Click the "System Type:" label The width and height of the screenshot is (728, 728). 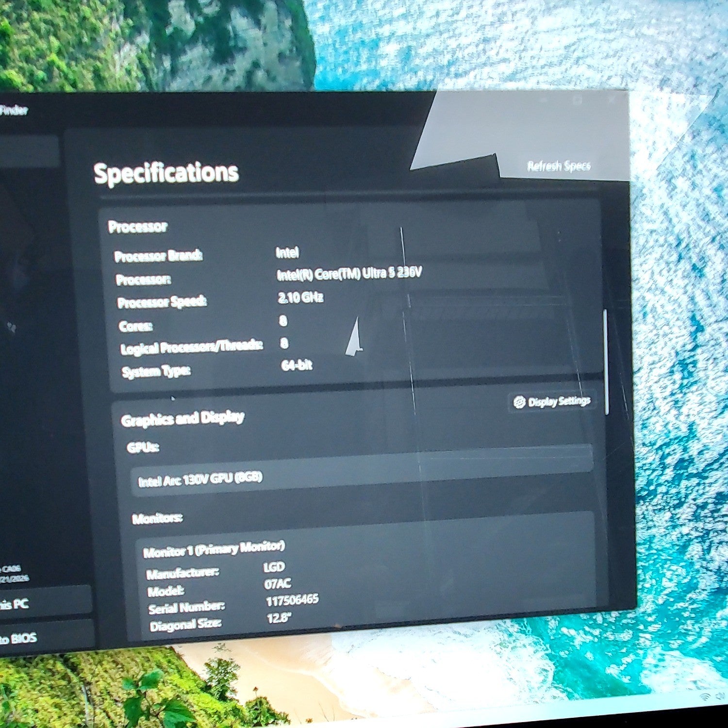click(x=156, y=372)
